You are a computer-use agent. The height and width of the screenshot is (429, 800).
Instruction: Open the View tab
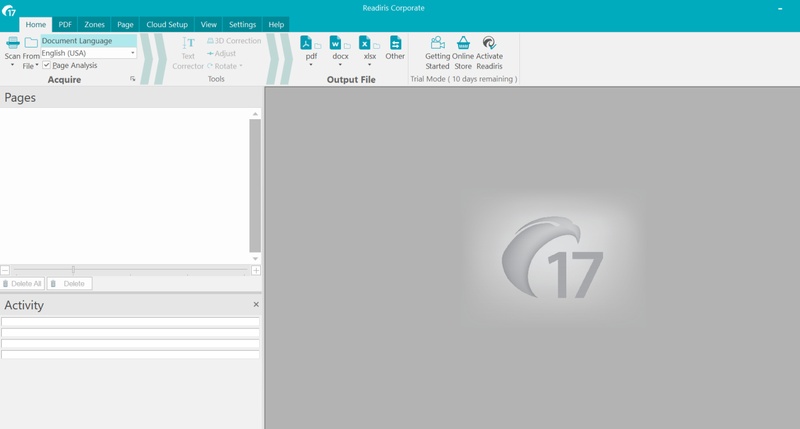(208, 24)
